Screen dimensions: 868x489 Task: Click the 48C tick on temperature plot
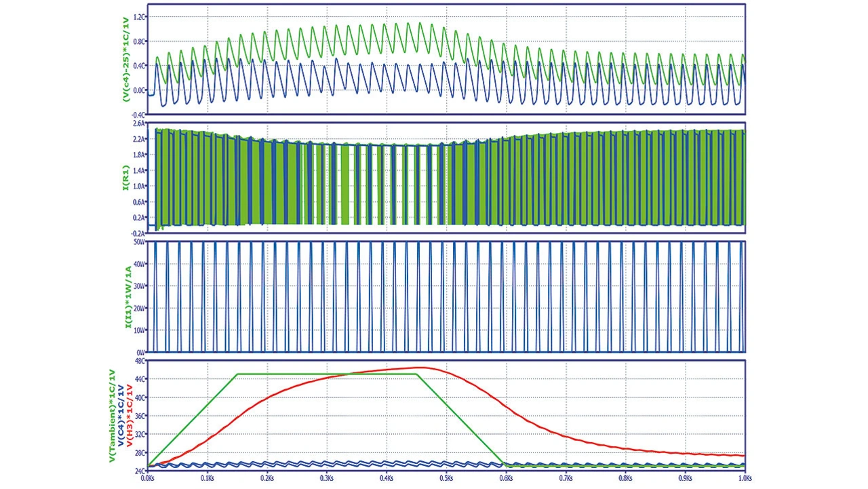coord(140,361)
